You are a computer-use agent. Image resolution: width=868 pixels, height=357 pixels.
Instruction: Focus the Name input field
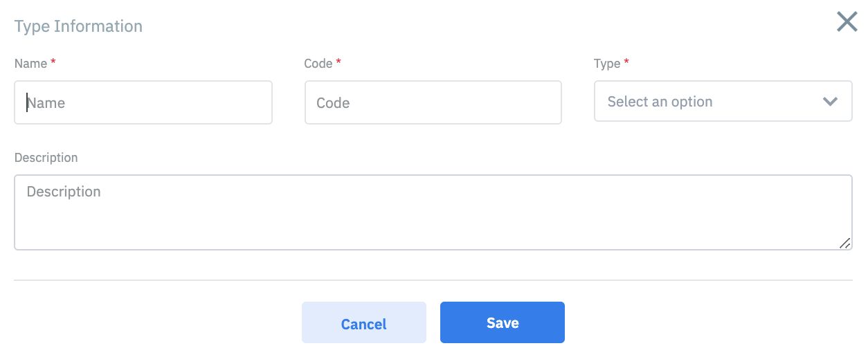(143, 103)
